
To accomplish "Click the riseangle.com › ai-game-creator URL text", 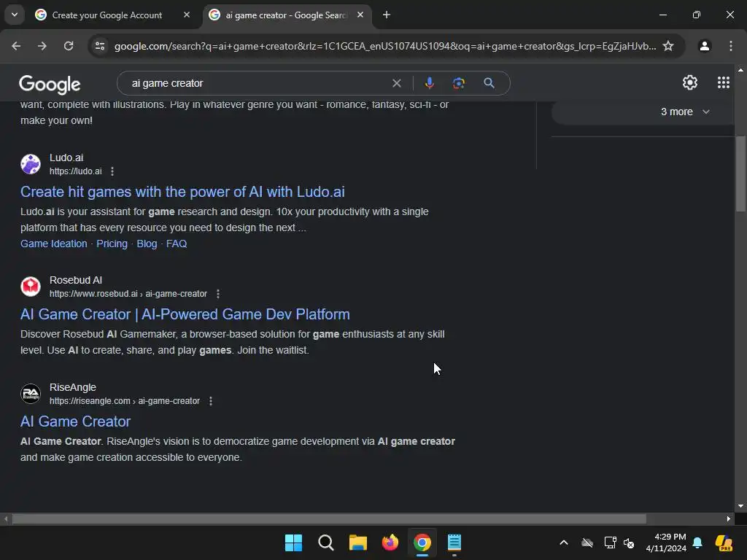I will tap(124, 401).
